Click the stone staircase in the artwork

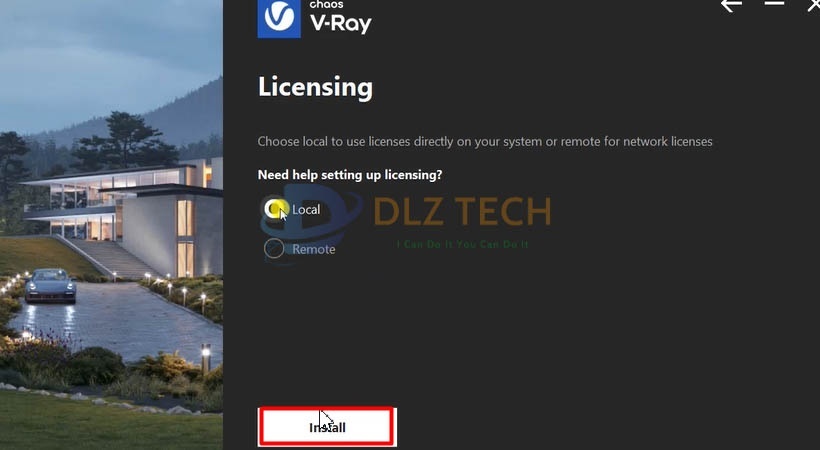tap(112, 258)
